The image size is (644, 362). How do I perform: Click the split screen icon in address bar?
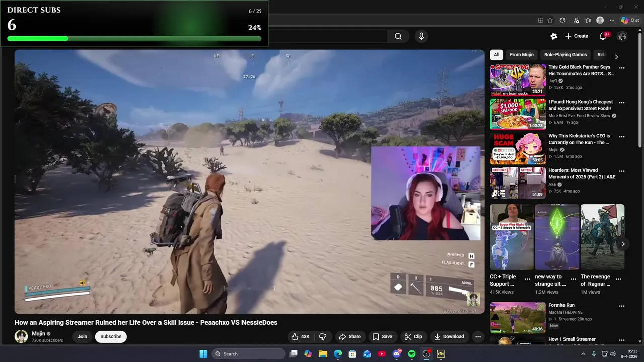(540, 20)
